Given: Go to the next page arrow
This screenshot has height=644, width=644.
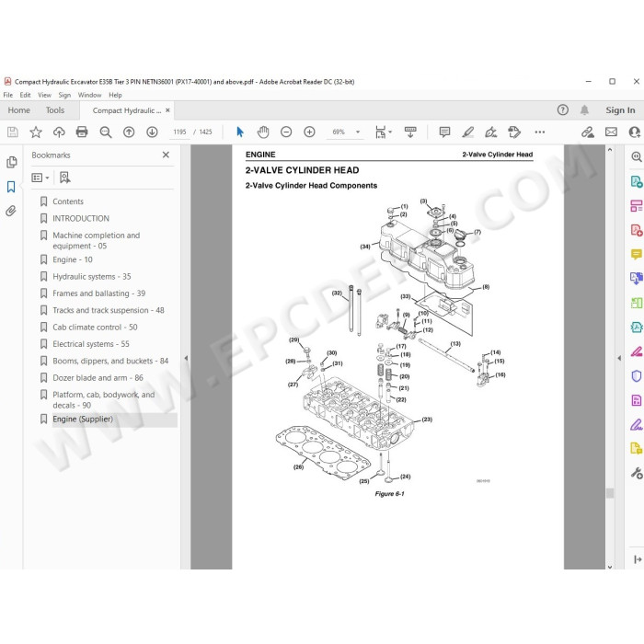Looking at the screenshot, I should click(152, 132).
